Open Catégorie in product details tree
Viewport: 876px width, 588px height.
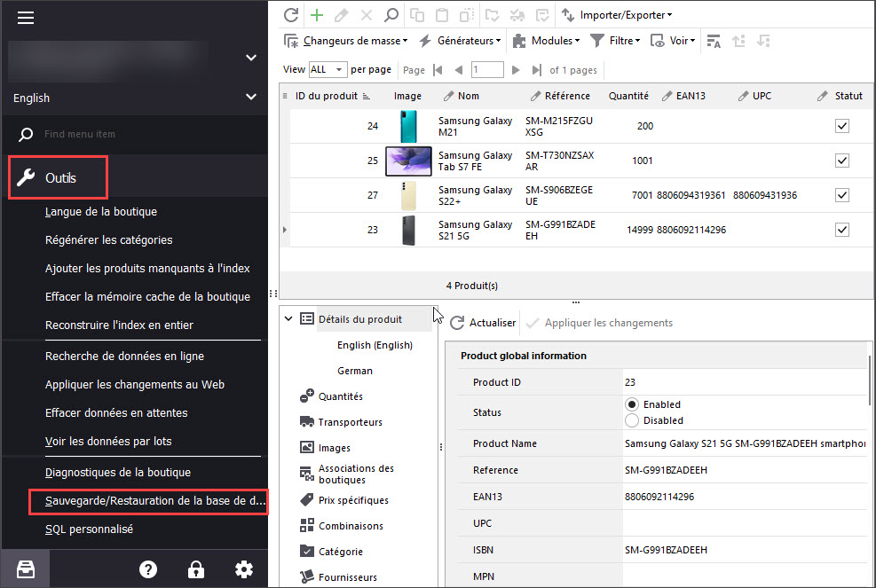pos(341,552)
